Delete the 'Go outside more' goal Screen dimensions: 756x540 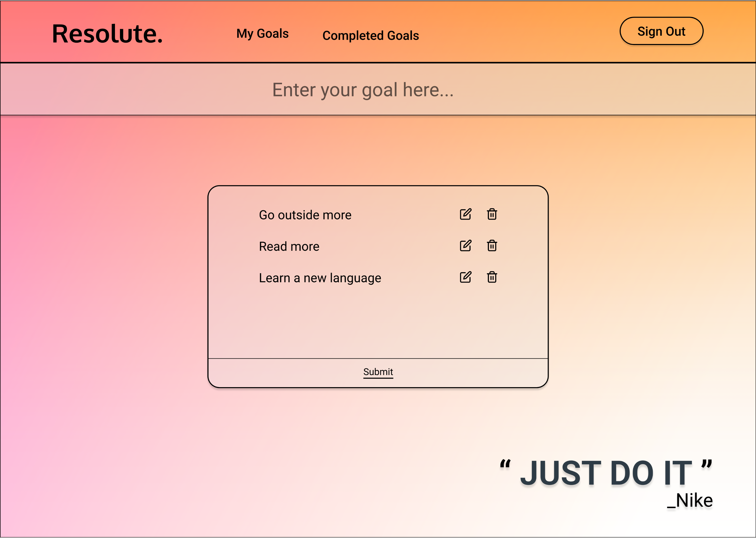[492, 215]
